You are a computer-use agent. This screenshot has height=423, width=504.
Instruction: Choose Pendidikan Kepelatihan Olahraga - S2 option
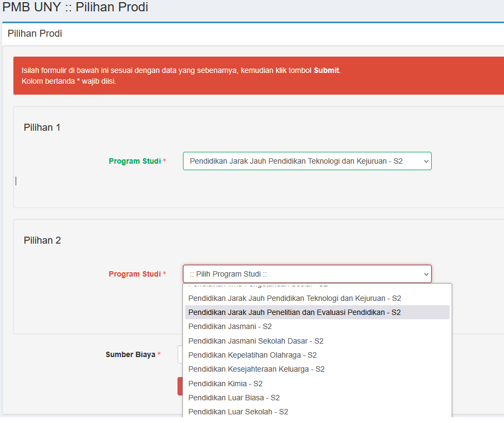tap(253, 355)
